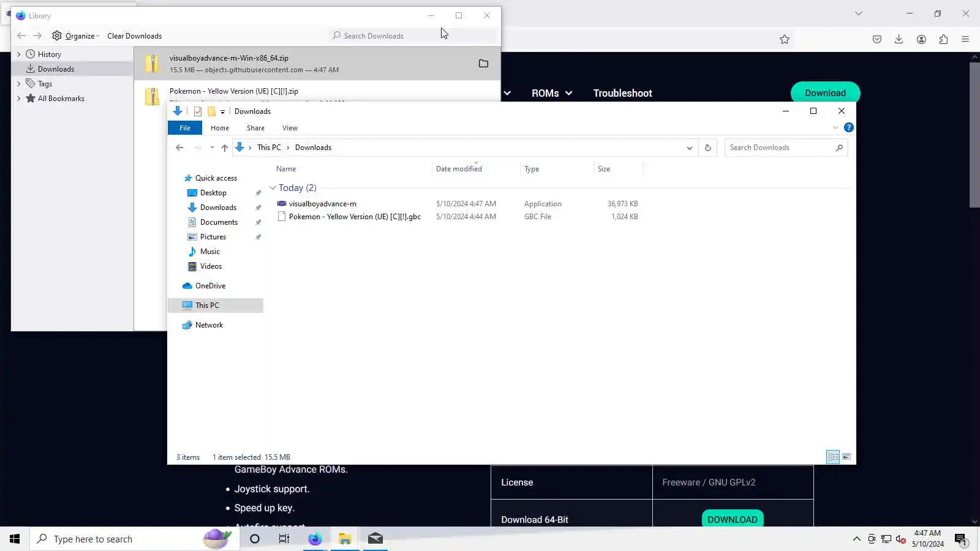
Task: Switch Explorer to details view
Action: (833, 457)
